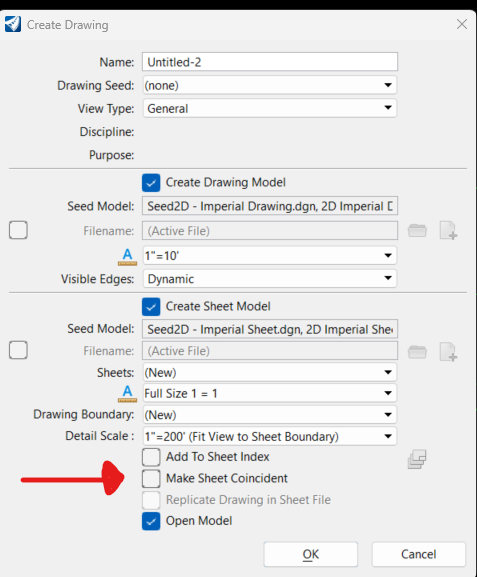
Task: Expand the View Type dropdown
Action: 270,108
